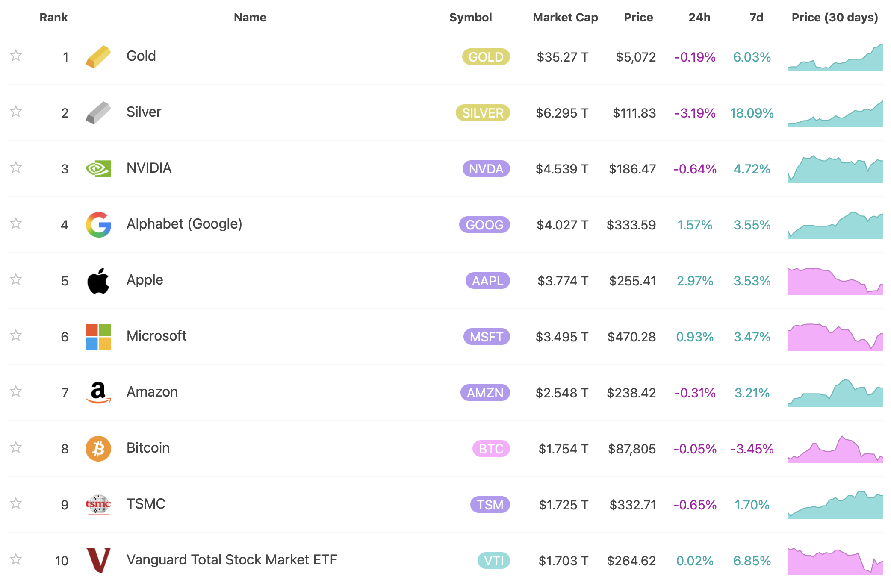This screenshot has height=588, width=891.
Task: Click Bitcoin's 7d change -3.45%
Action: tap(752, 449)
